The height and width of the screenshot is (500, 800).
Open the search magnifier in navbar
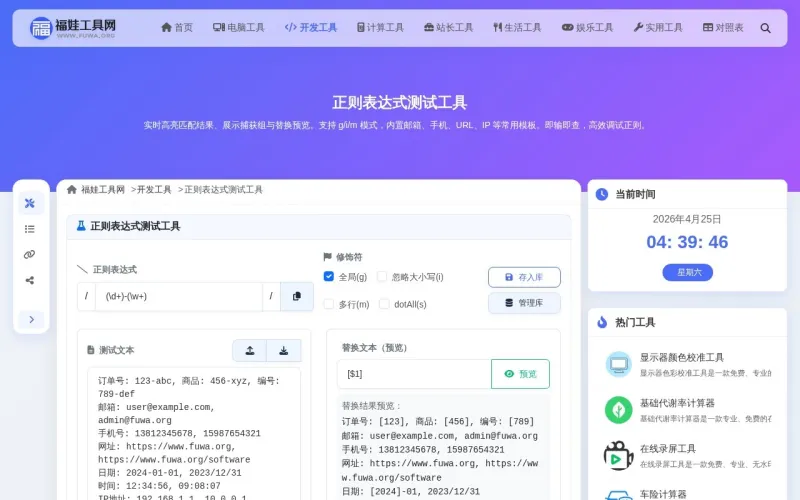(x=765, y=28)
